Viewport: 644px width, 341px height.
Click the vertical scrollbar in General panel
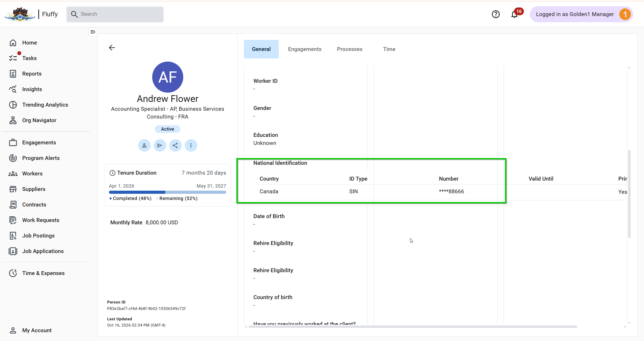[629, 194]
